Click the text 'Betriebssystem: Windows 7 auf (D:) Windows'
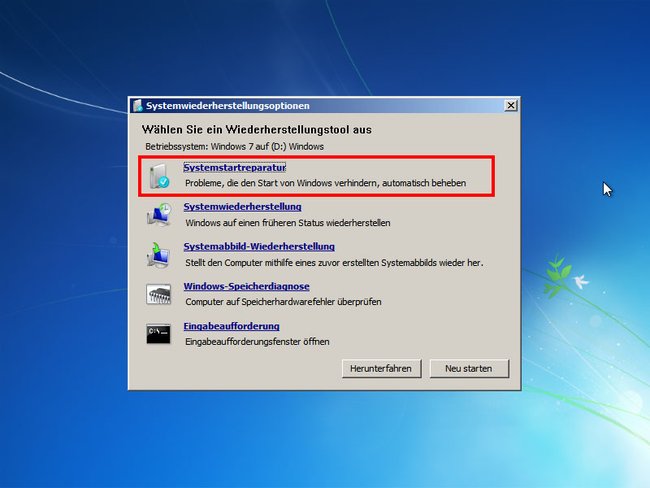 [235, 146]
